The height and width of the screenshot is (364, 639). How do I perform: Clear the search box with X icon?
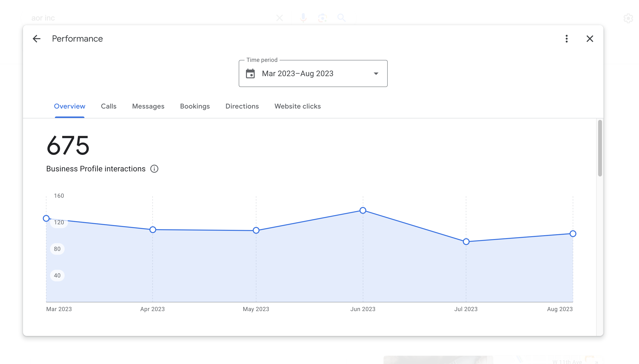click(x=279, y=18)
